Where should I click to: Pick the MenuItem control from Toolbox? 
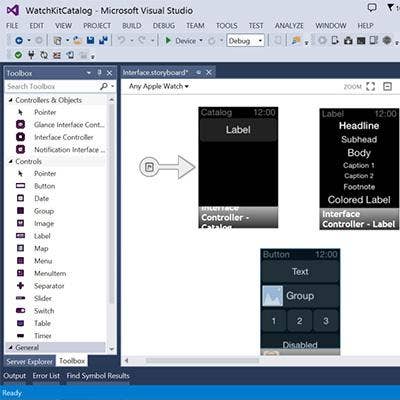pyautogui.click(x=50, y=273)
